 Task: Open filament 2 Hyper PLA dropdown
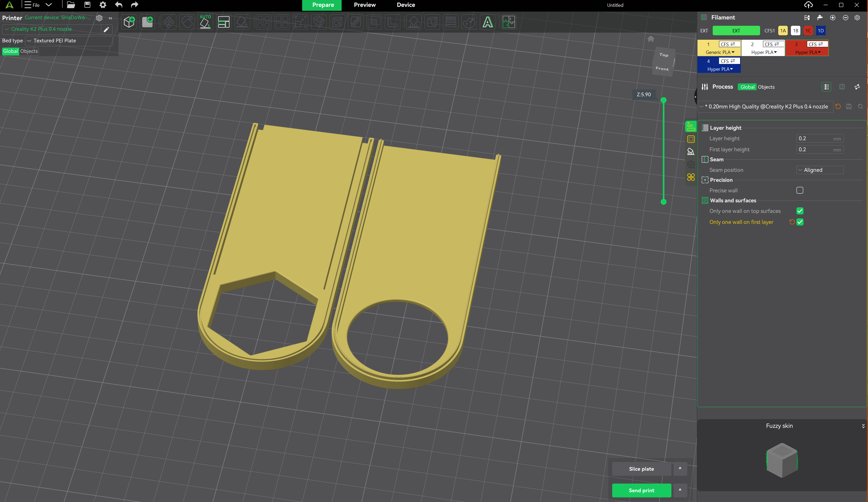pyautogui.click(x=764, y=52)
